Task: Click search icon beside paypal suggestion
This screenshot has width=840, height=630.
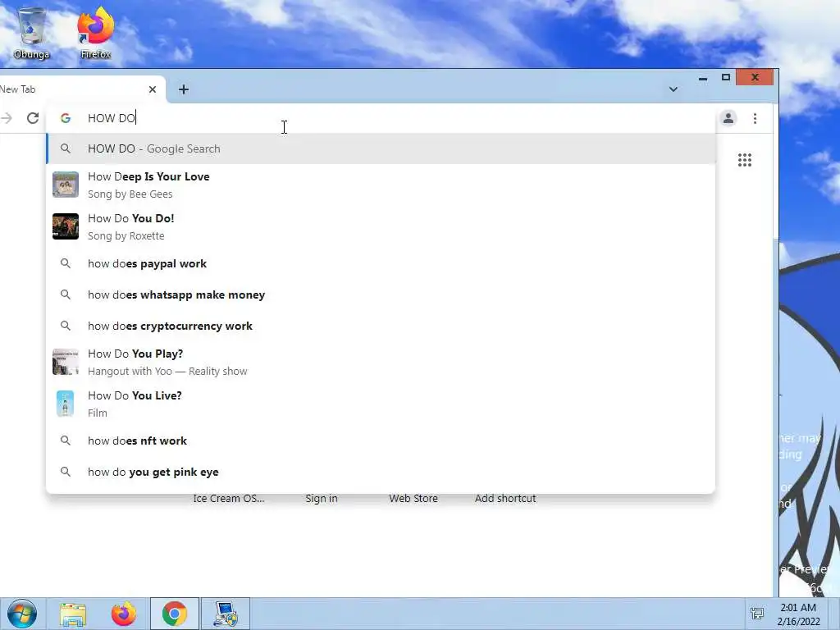Action: [x=66, y=263]
